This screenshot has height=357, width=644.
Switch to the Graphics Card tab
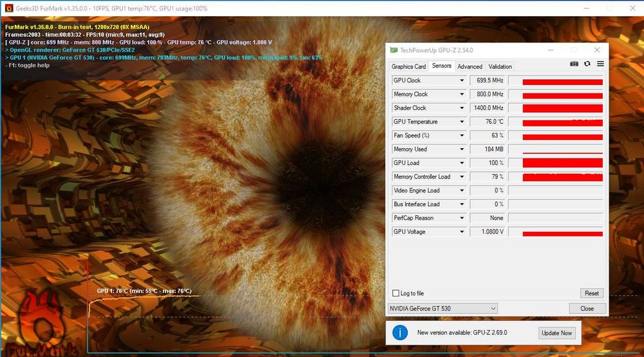(408, 66)
